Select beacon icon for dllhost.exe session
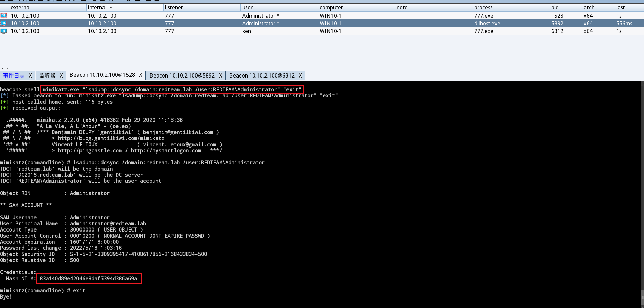 (x=4, y=23)
